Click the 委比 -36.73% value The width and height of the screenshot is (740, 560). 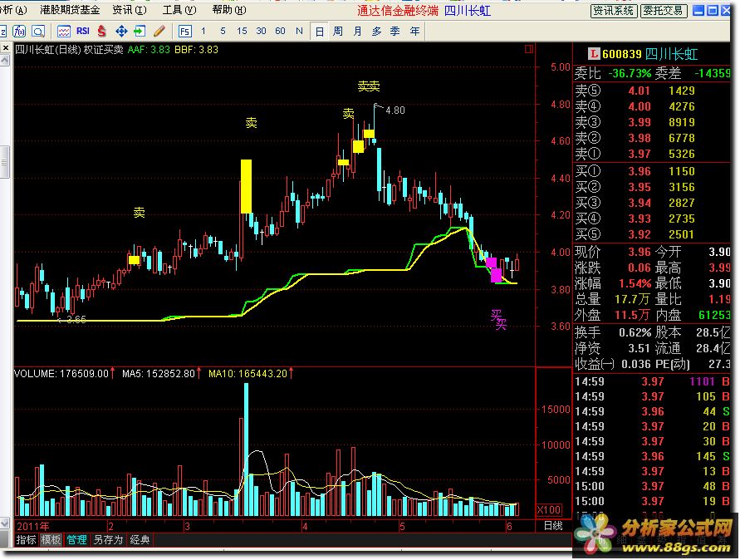pyautogui.click(x=630, y=74)
